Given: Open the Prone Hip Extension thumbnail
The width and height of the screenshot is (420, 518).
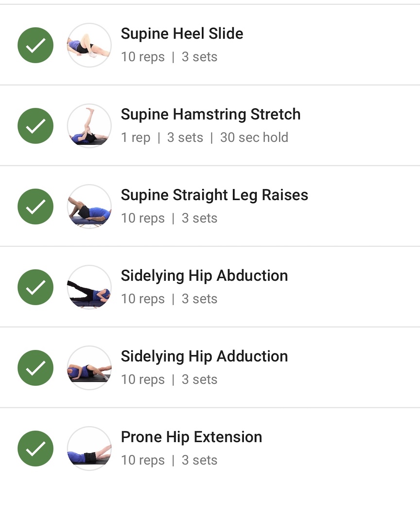Looking at the screenshot, I should tap(89, 449).
